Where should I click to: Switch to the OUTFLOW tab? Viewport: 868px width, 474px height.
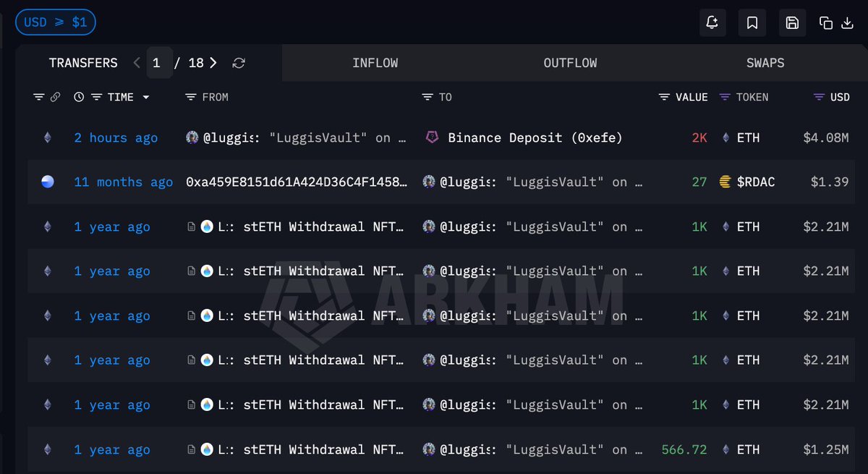click(570, 63)
